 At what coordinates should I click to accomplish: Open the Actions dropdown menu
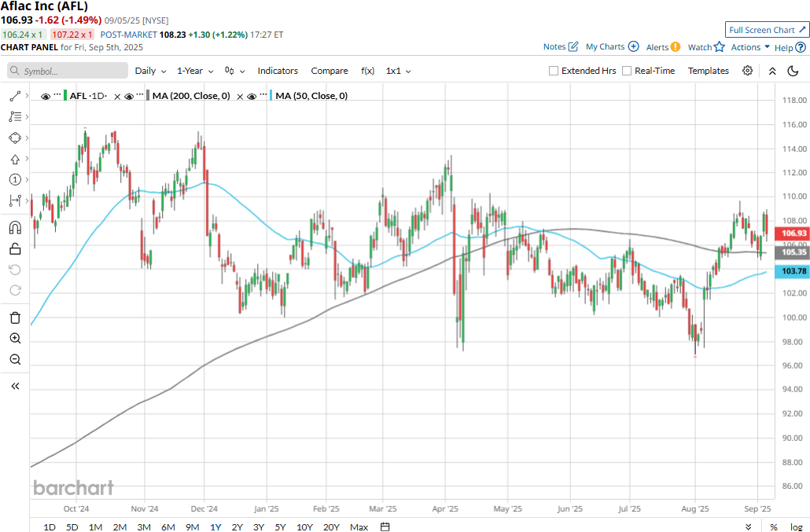(x=750, y=47)
